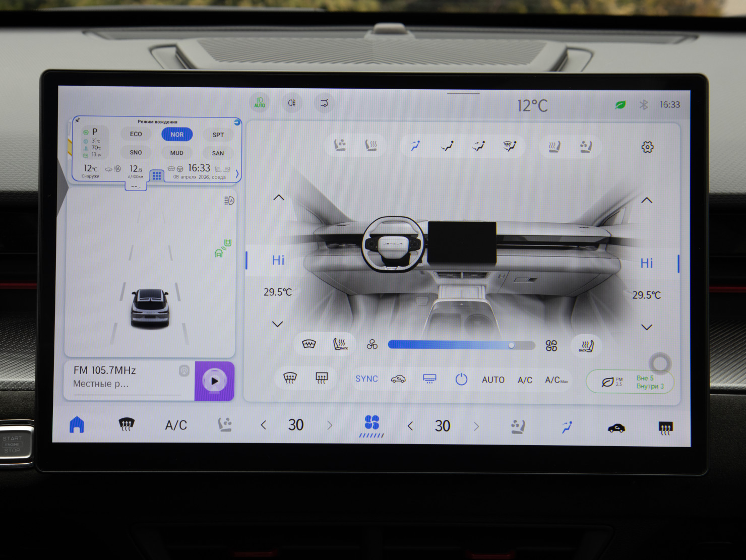Open climate settings gear icon

(x=647, y=147)
